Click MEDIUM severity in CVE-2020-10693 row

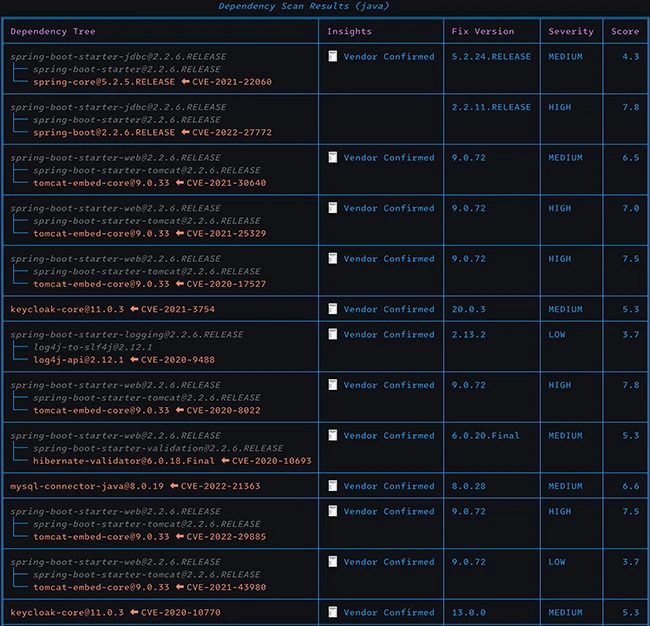[x=565, y=436]
